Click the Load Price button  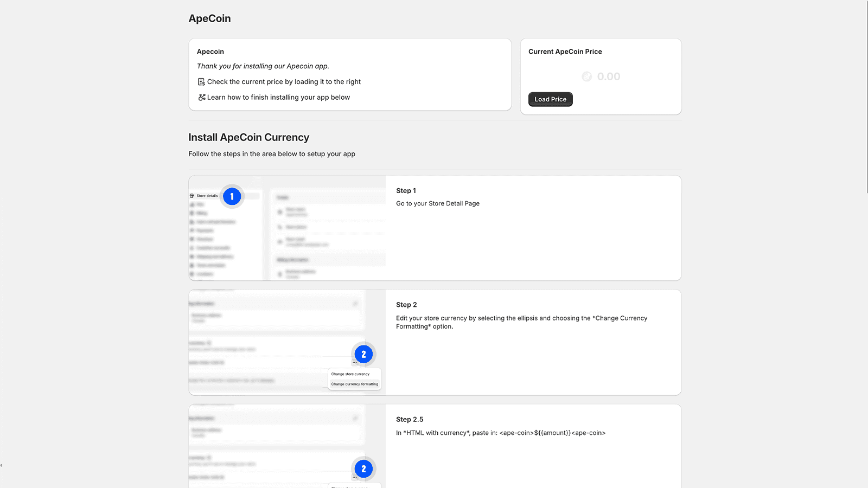click(x=550, y=99)
